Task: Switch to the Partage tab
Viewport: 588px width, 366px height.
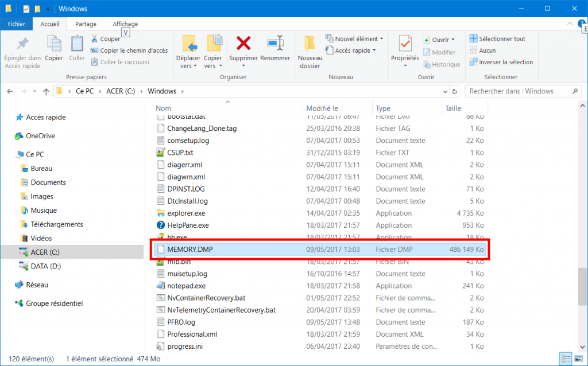Action: pos(86,24)
